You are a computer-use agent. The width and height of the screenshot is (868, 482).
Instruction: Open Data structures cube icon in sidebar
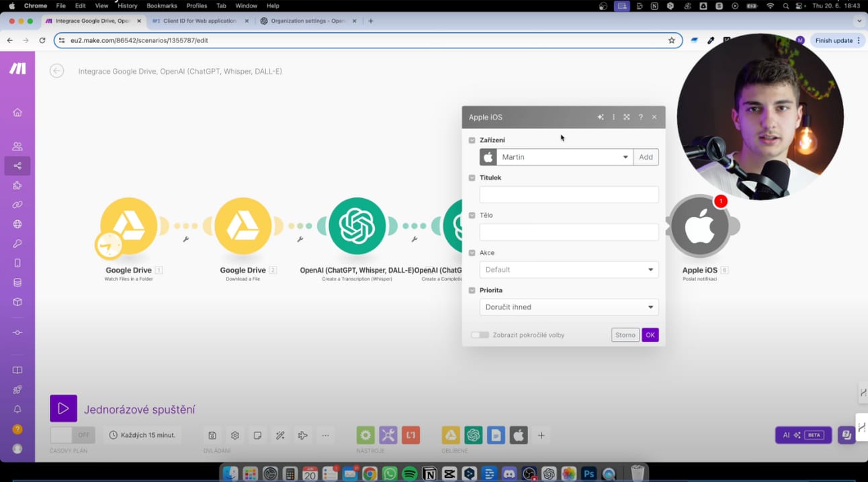pos(17,302)
